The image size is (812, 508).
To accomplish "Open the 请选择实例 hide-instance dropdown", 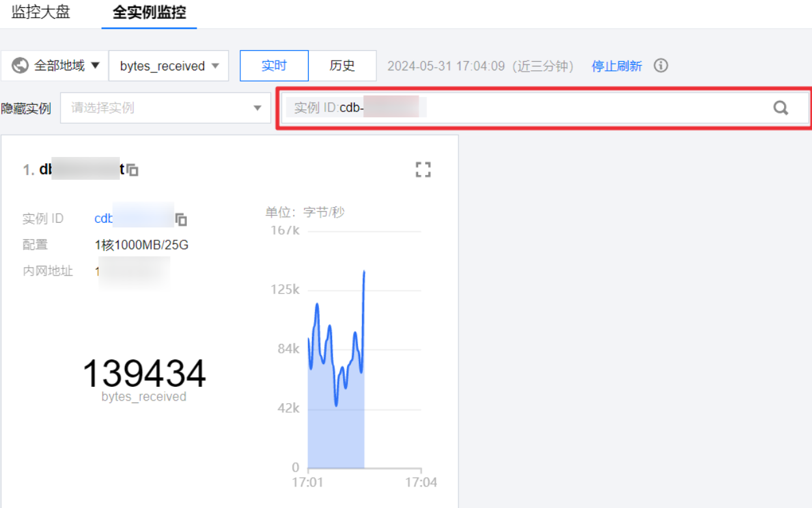I will pyautogui.click(x=165, y=107).
